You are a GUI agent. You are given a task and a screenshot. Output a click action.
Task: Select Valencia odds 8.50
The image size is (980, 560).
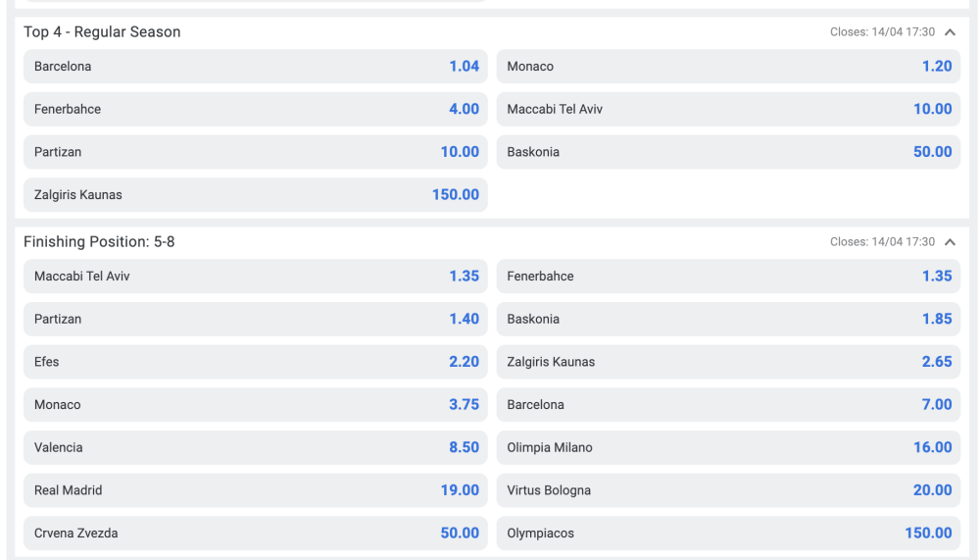(x=256, y=448)
